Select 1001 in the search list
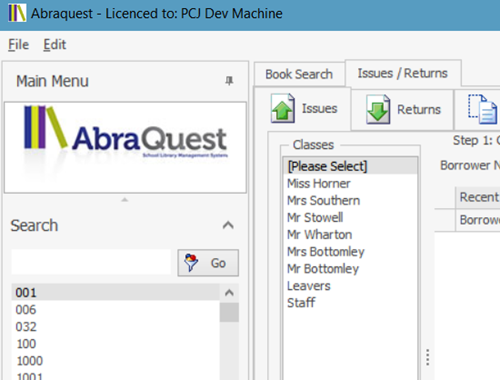Image resolution: width=500 pixels, height=380 pixels. pos(116,375)
